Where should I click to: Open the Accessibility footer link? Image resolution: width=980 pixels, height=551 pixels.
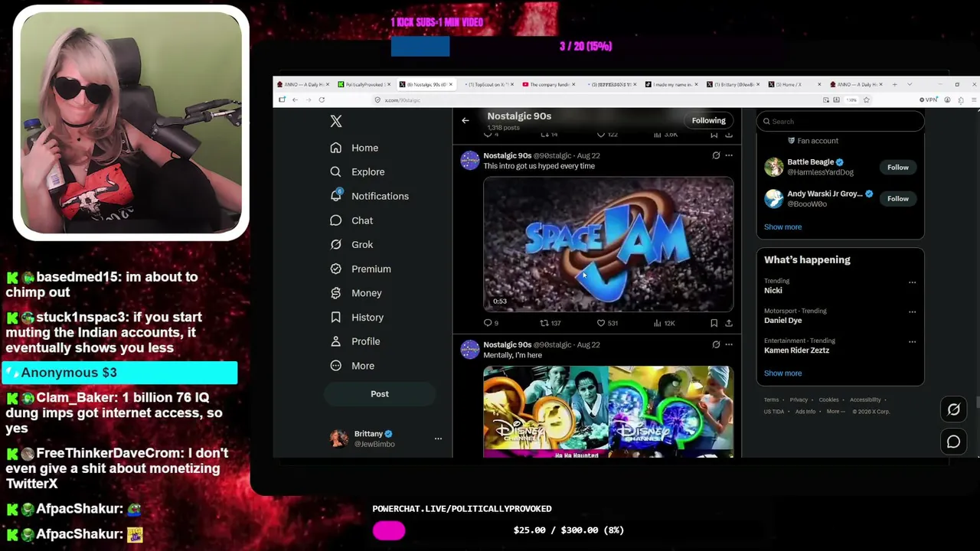click(x=865, y=399)
